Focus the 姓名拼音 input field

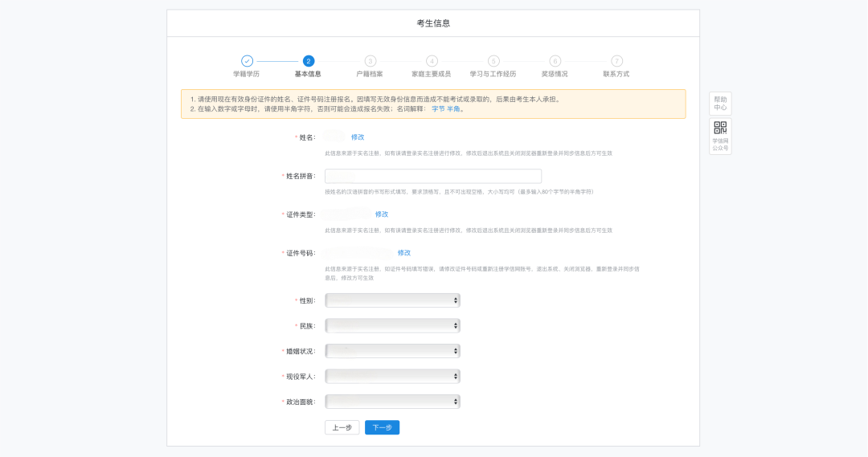click(432, 176)
